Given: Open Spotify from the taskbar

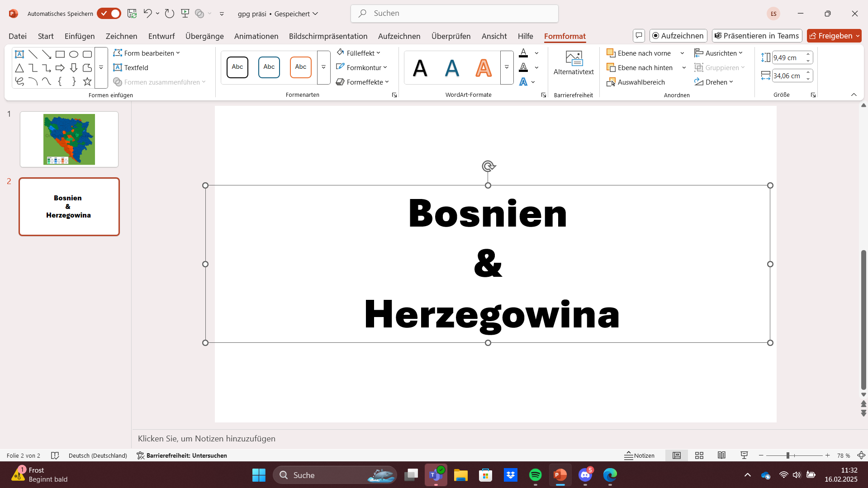Looking at the screenshot, I should [x=536, y=475].
